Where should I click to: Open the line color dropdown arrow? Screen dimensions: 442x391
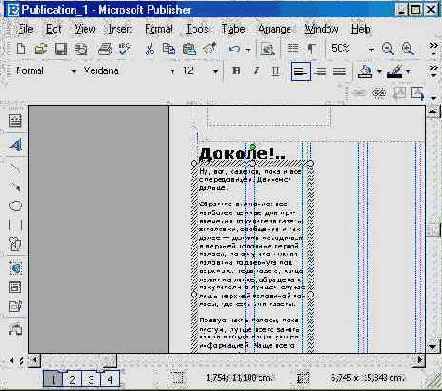[x=408, y=71]
